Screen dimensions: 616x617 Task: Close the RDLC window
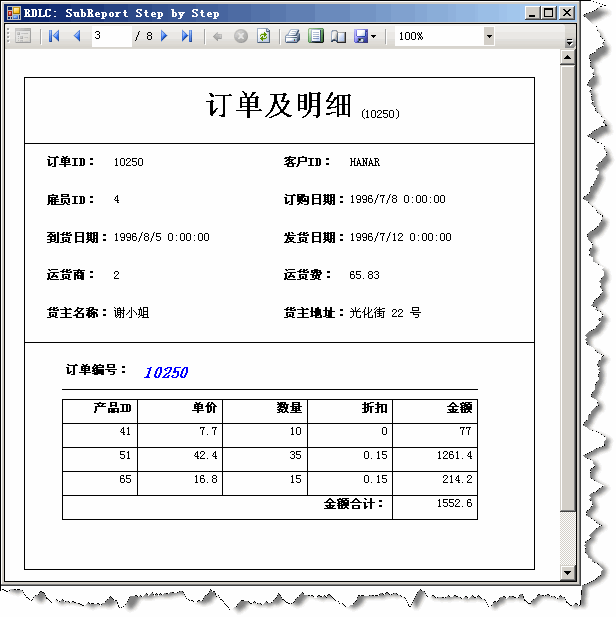click(x=567, y=13)
